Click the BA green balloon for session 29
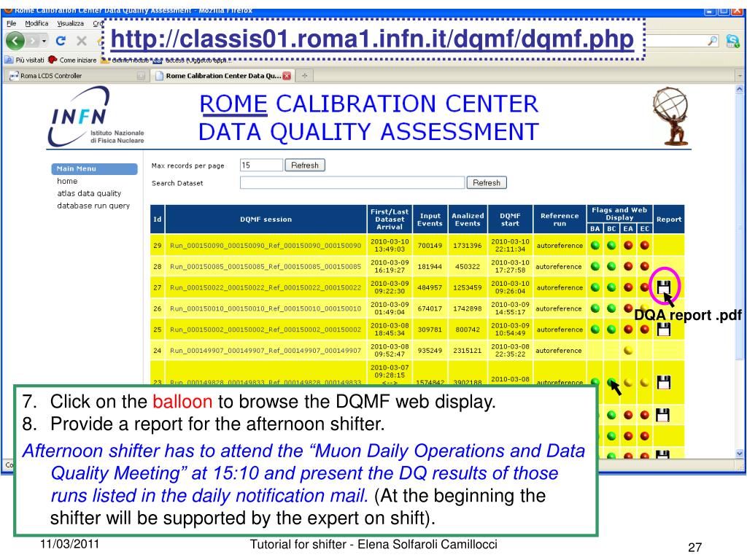Image resolution: width=747 pixels, height=560 pixels. [x=595, y=246]
